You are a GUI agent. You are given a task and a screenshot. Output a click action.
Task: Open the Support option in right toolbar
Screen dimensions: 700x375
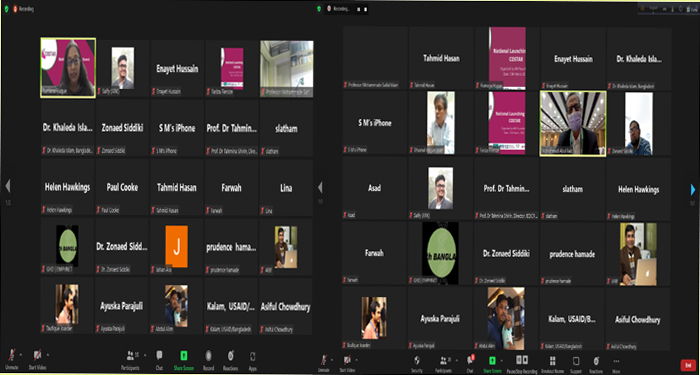[575, 363]
